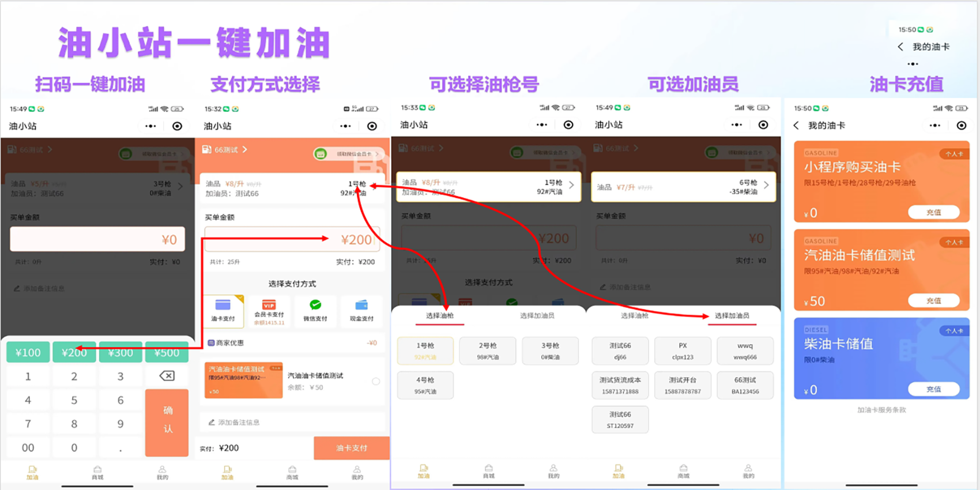Image resolution: width=980 pixels, height=490 pixels.
Task: Switch to the underlined 选择加油员 tab
Action: [x=732, y=316]
